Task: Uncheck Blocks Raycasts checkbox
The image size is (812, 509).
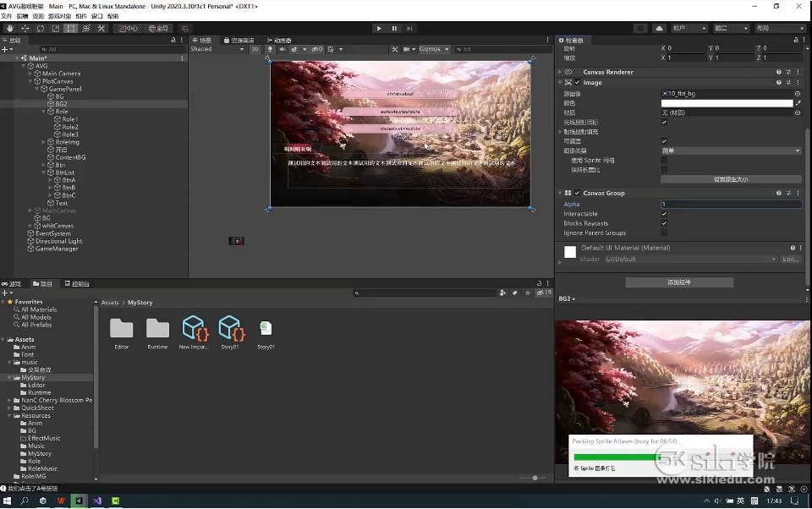Action: click(x=664, y=223)
